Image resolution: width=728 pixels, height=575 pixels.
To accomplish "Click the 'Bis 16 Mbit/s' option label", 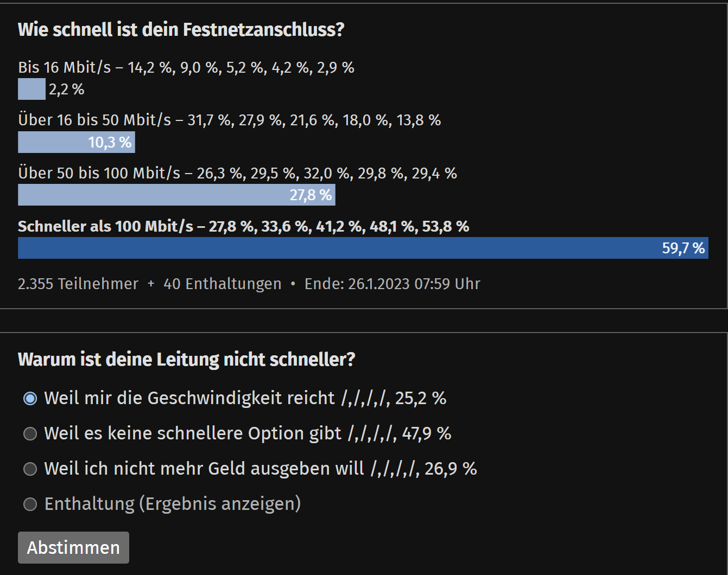I will pyautogui.click(x=64, y=67).
